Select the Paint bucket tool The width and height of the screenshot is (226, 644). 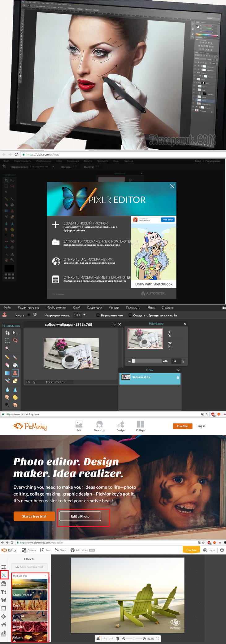[x=15, y=365]
